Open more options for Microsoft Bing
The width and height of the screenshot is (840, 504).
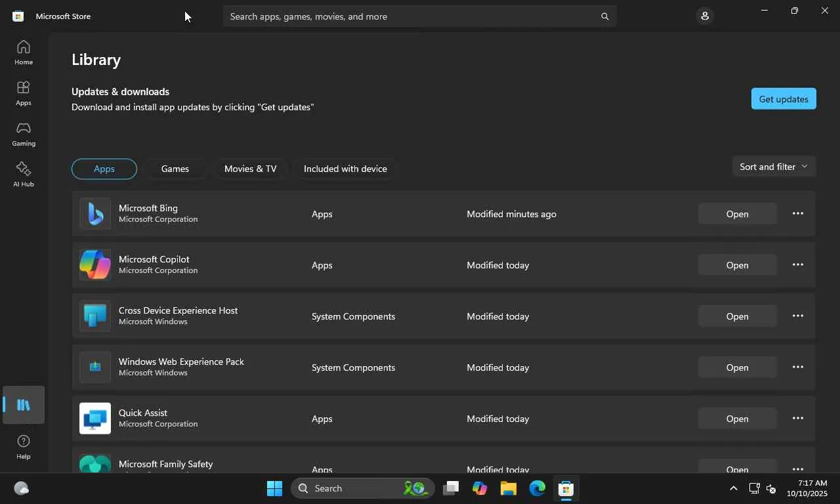pos(798,213)
